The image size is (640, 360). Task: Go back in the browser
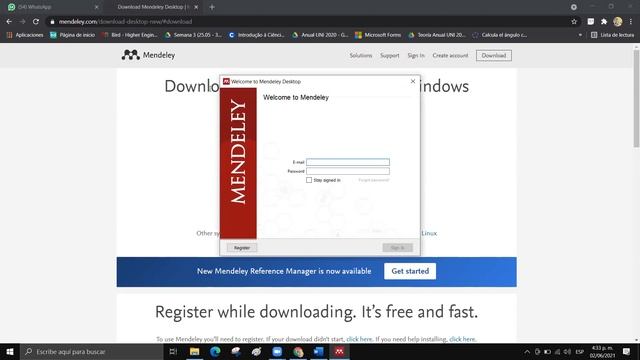coord(9,22)
